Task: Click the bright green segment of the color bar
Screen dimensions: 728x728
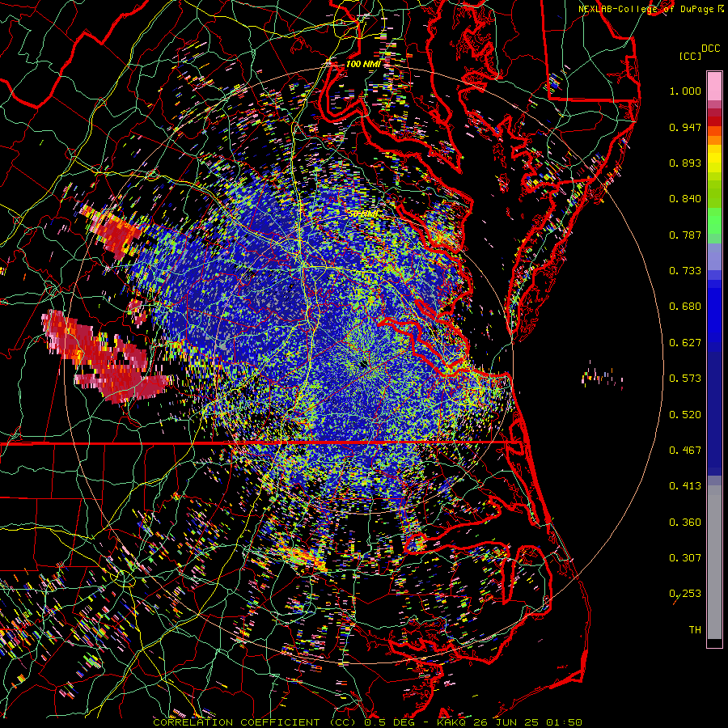Action: click(x=714, y=222)
